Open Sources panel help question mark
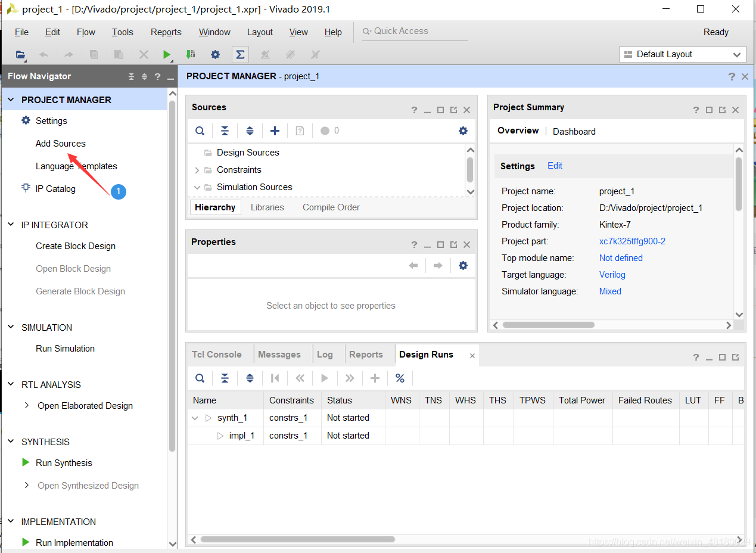This screenshot has height=553, width=756. pyautogui.click(x=414, y=110)
